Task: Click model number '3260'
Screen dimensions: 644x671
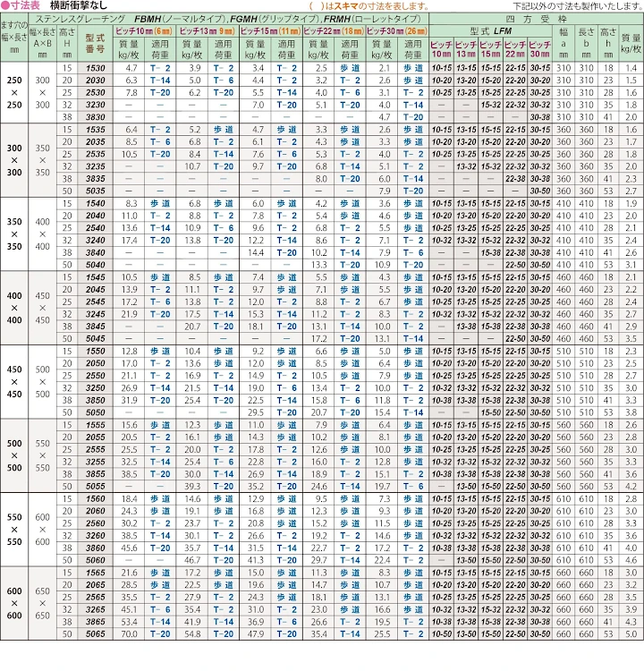Action: [x=95, y=535]
